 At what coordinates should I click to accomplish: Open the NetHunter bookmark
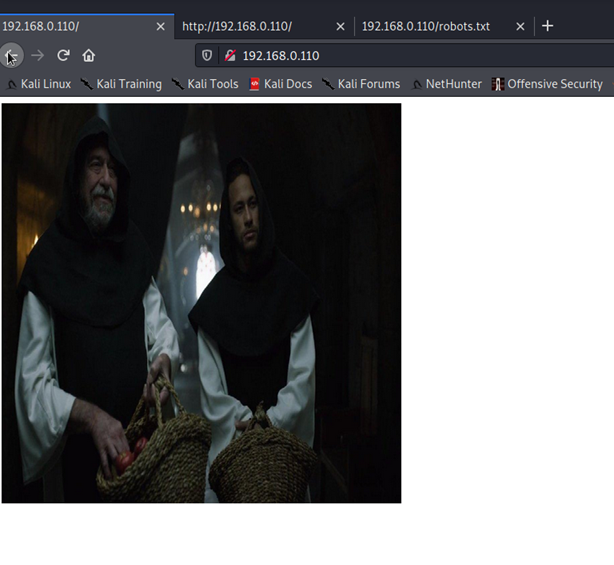pos(446,84)
